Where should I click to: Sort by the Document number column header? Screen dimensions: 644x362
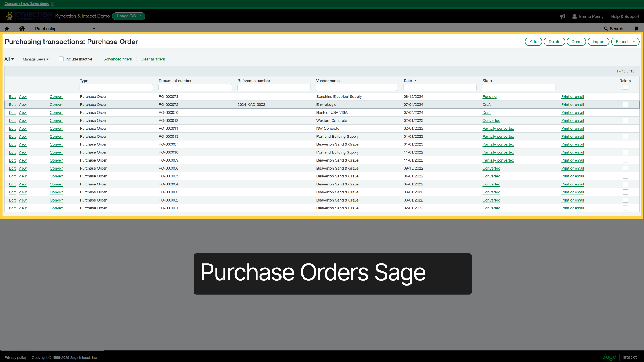(x=175, y=81)
